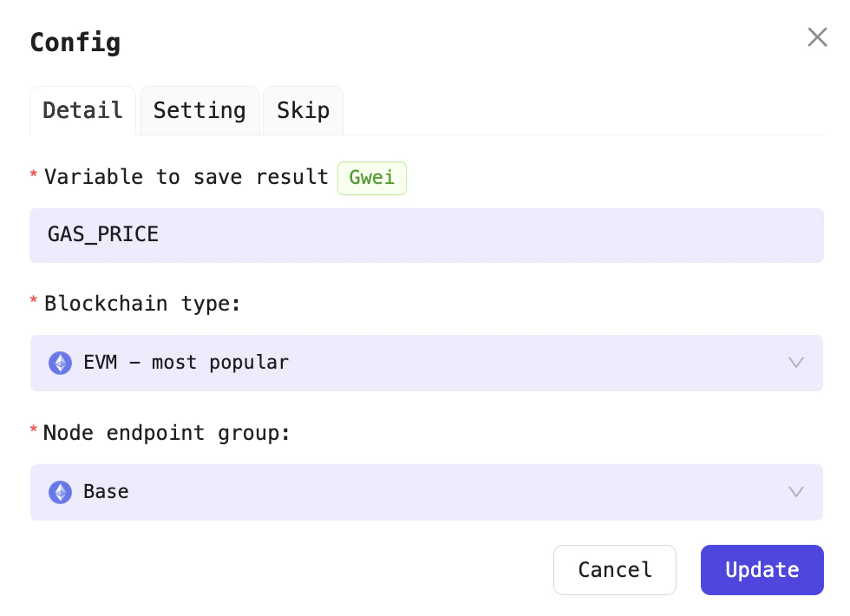Focus the GAS_PRICE variable input field

pyautogui.click(x=425, y=234)
